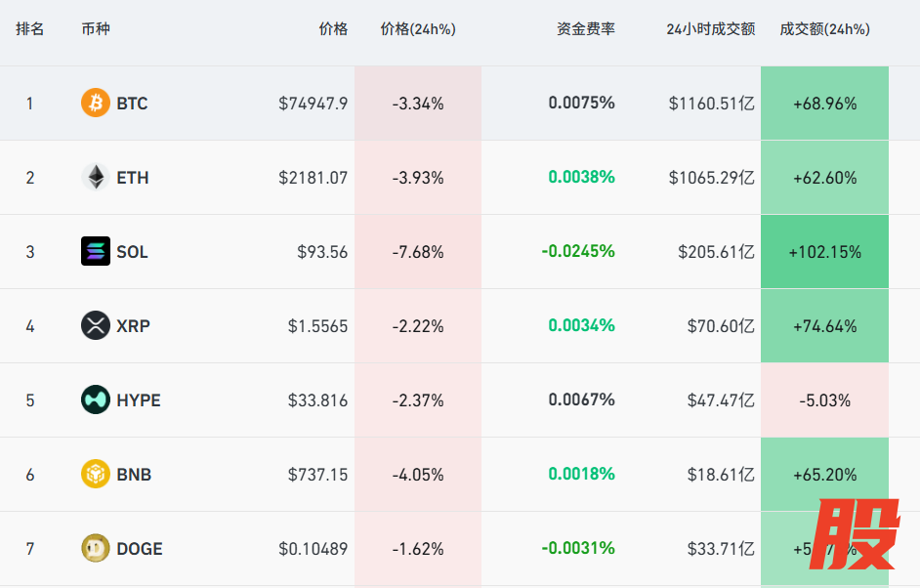Screen dimensions: 920x588
Task: Click the Ethereum diamond icon
Action: [96, 177]
